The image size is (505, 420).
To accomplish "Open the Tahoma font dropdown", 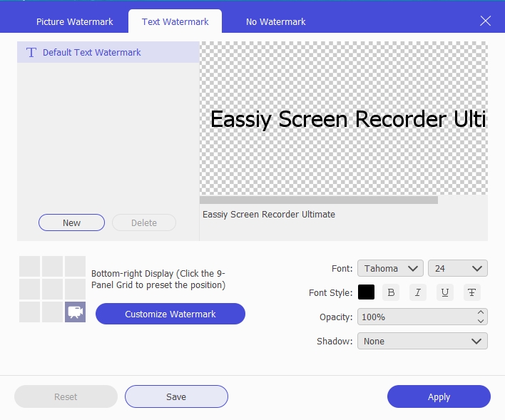I will click(x=390, y=268).
